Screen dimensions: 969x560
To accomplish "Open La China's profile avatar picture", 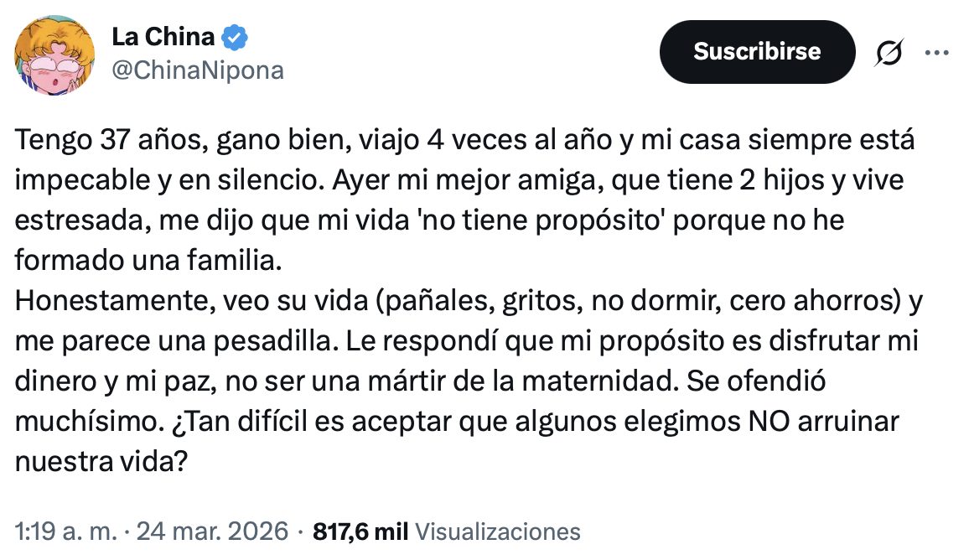I will click(x=54, y=54).
